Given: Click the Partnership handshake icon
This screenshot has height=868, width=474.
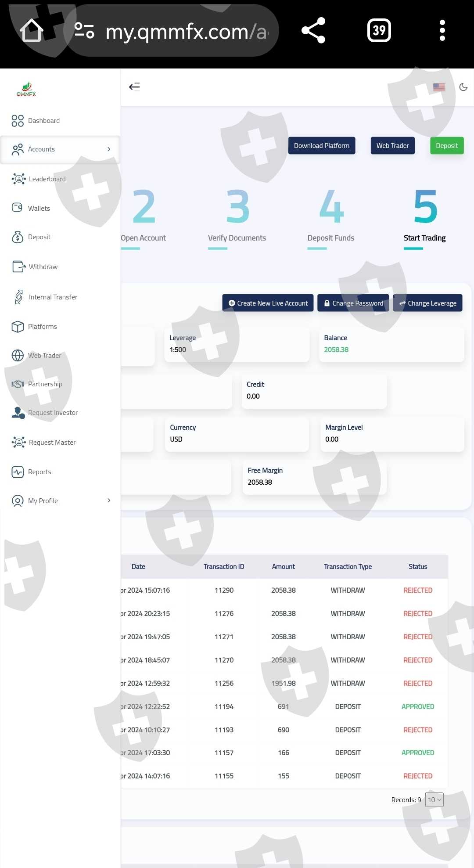Looking at the screenshot, I should [x=18, y=384].
